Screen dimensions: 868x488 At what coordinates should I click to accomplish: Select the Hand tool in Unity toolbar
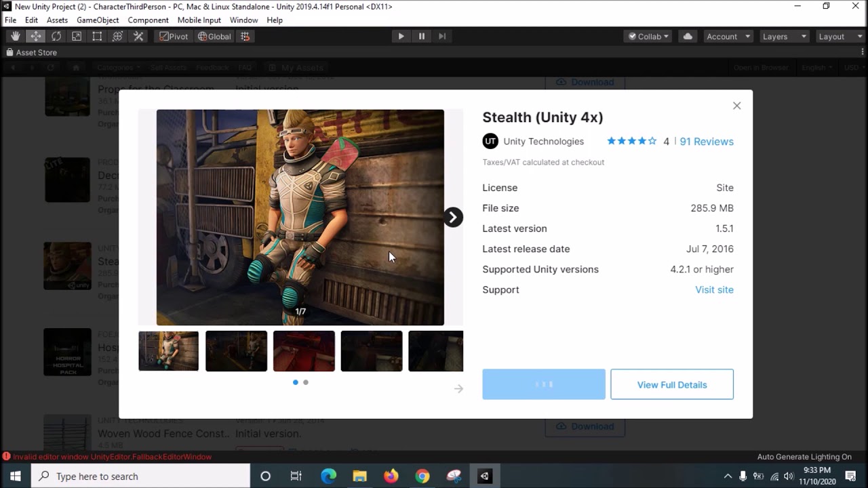coord(15,37)
